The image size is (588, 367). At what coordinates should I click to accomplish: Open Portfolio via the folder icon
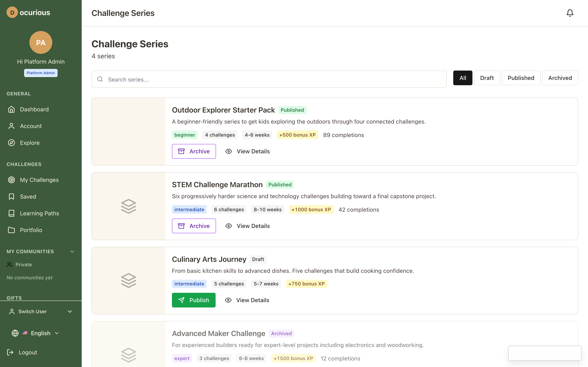[x=11, y=230]
